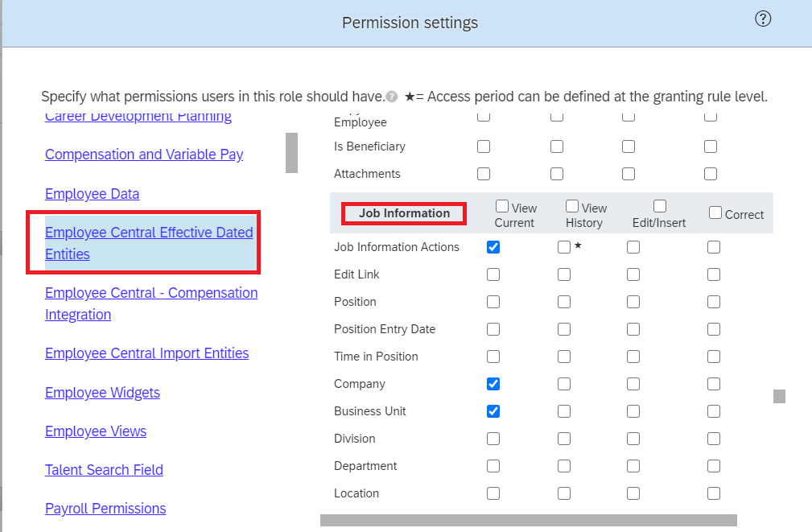Check the View History column header checkbox

(571, 206)
